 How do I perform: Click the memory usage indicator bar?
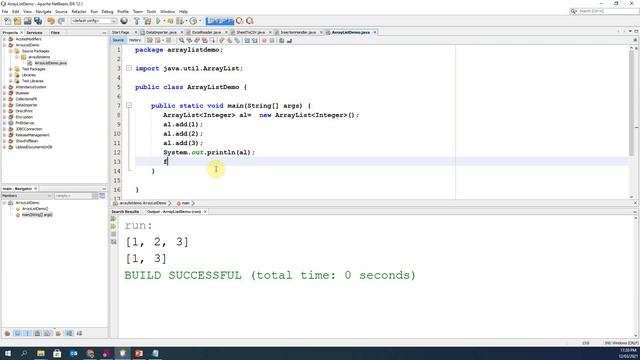pos(220,21)
